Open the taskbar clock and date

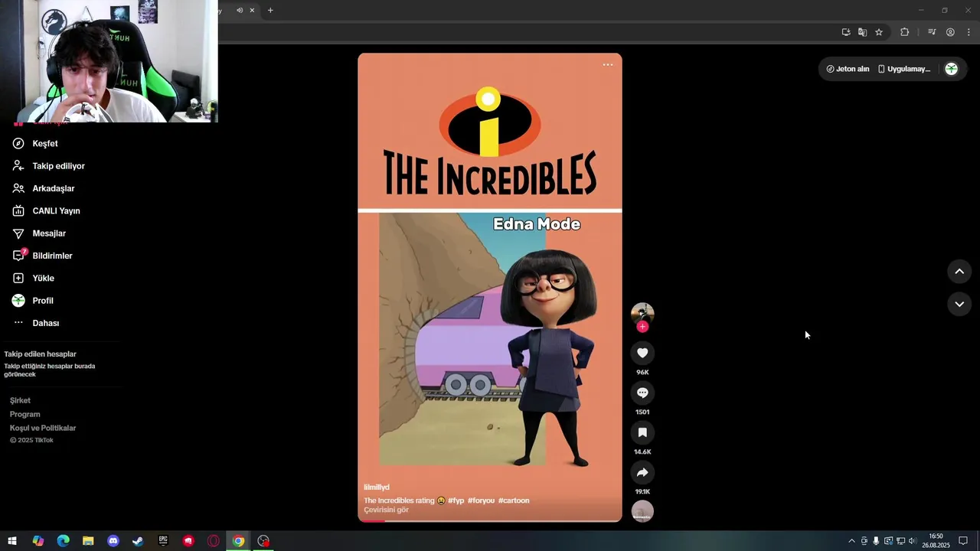coord(936,541)
